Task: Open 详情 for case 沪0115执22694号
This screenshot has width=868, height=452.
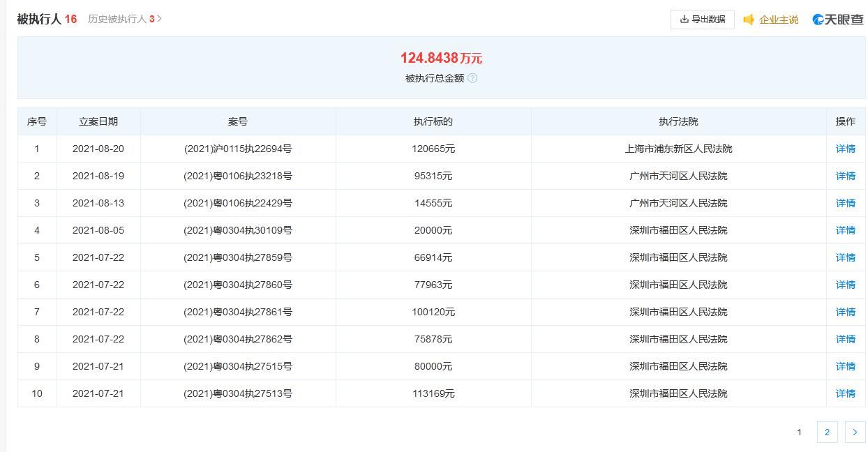Action: (845, 149)
